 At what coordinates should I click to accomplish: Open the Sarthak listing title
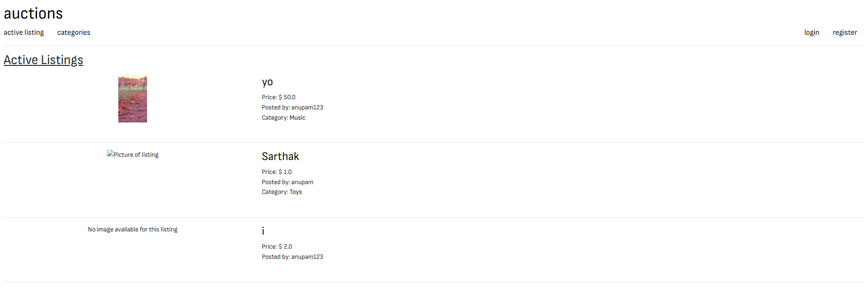280,156
